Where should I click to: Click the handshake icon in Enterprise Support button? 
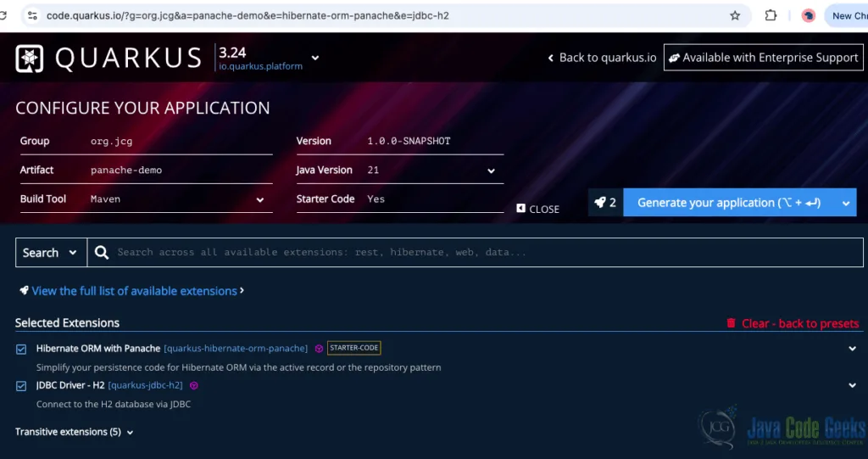[674, 59]
